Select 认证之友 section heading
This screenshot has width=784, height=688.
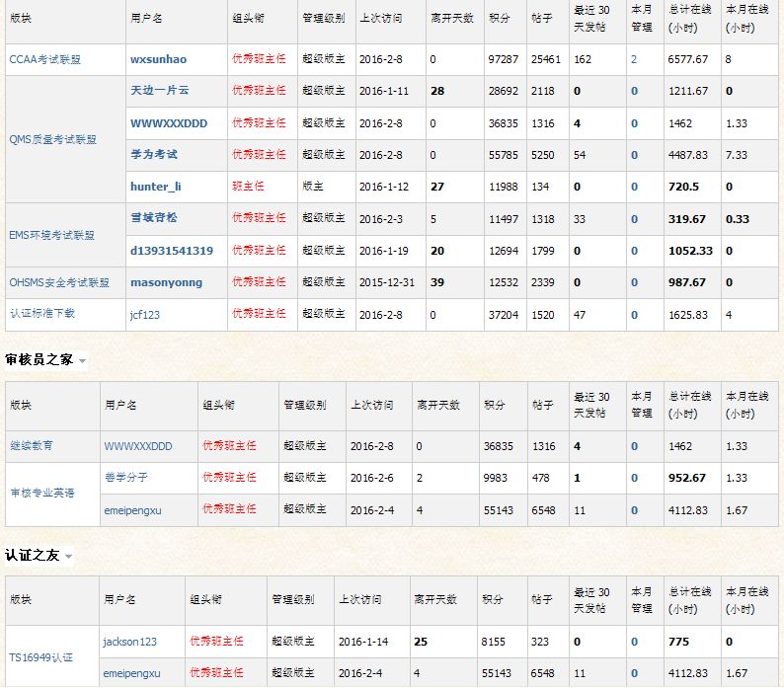click(32, 555)
